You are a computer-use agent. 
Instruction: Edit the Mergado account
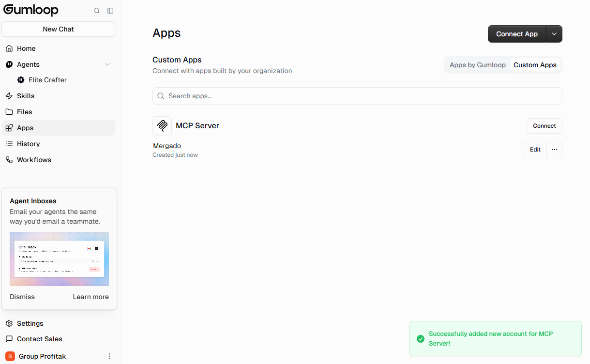(535, 150)
